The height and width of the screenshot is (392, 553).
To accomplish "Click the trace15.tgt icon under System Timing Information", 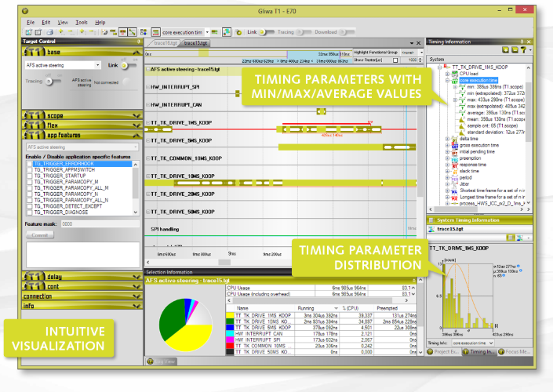I will [431, 229].
